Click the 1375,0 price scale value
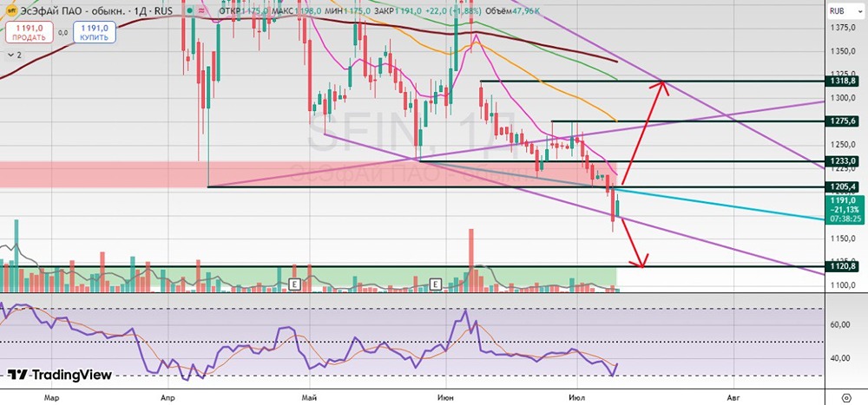The height and width of the screenshot is (405, 868). tap(844, 27)
